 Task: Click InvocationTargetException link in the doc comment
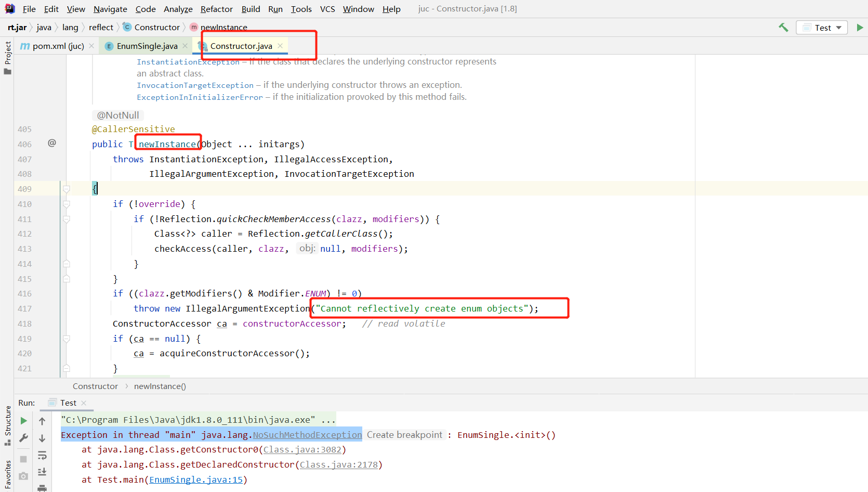coord(195,85)
